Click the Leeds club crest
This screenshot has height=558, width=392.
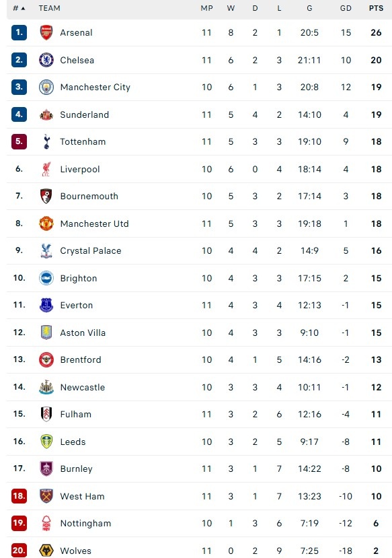tap(45, 442)
